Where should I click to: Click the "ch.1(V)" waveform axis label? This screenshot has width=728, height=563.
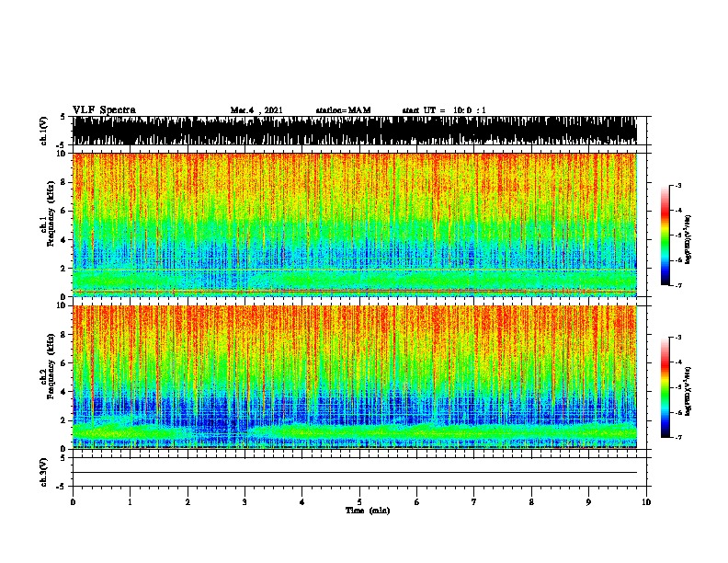pos(43,131)
